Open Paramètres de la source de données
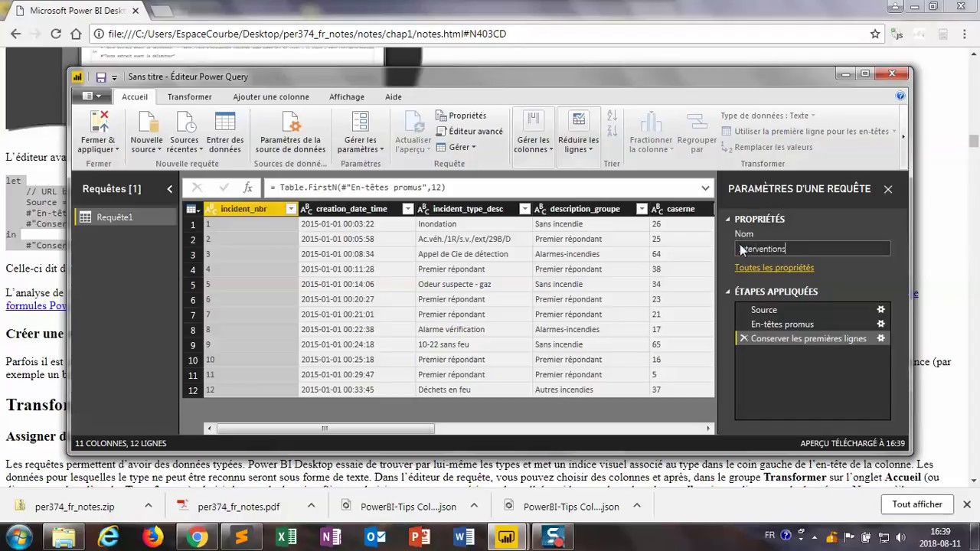The width and height of the screenshot is (980, 551). [x=290, y=132]
